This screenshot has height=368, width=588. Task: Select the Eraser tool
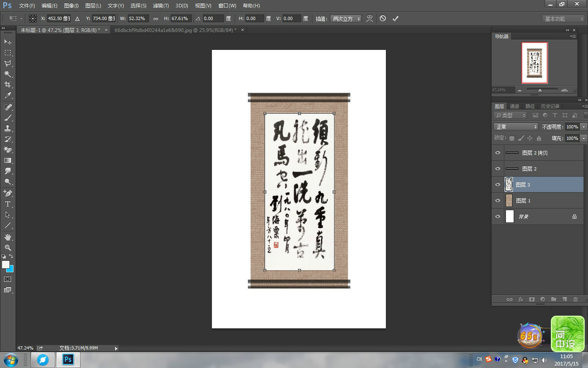8,150
